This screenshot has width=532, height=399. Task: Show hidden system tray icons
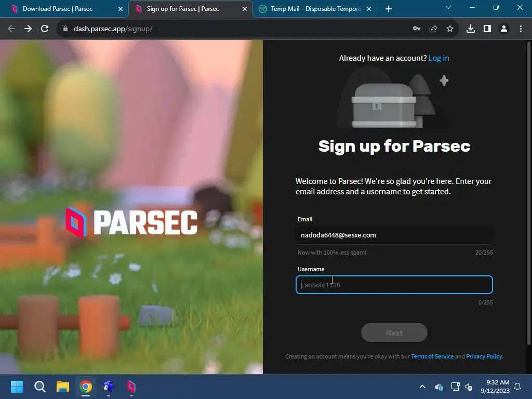[x=422, y=387]
